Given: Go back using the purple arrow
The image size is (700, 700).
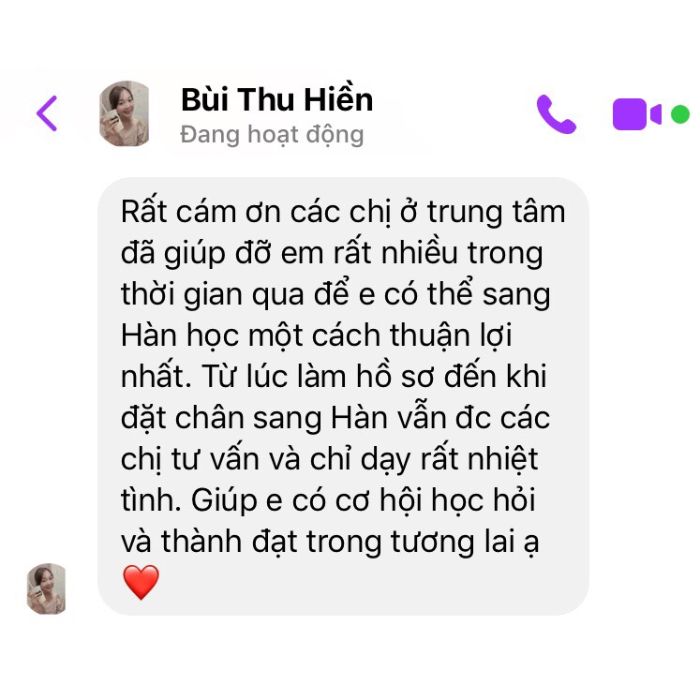Looking at the screenshot, I should point(47,113).
